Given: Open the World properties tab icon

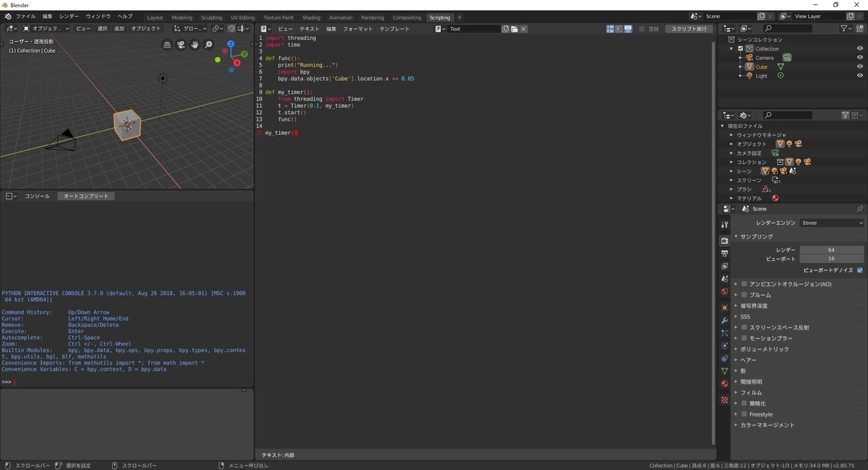Looking at the screenshot, I should click(x=724, y=292).
